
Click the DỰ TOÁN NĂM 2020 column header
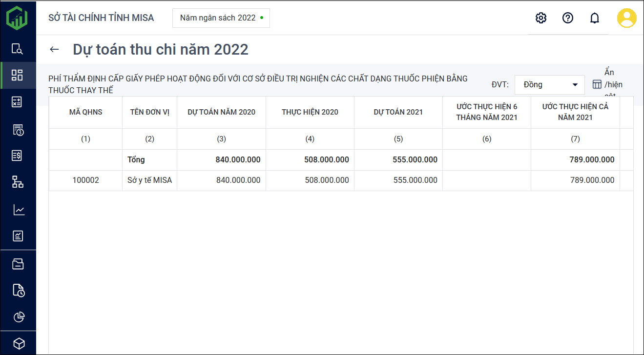point(221,112)
